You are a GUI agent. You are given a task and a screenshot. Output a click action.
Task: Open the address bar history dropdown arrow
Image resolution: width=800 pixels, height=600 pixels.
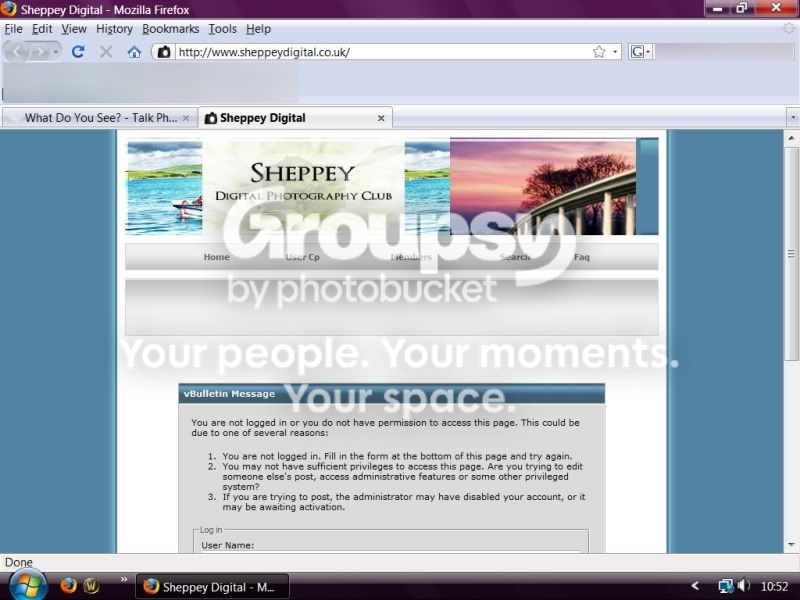pos(615,52)
